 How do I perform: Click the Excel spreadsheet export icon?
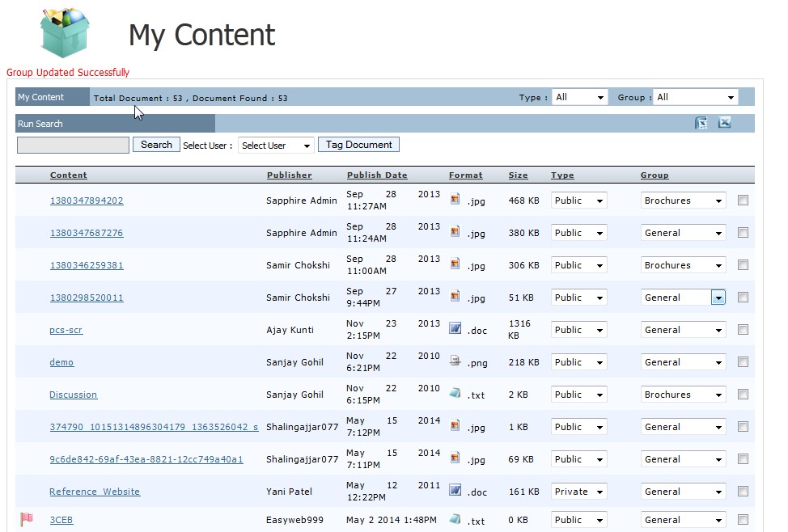[701, 123]
